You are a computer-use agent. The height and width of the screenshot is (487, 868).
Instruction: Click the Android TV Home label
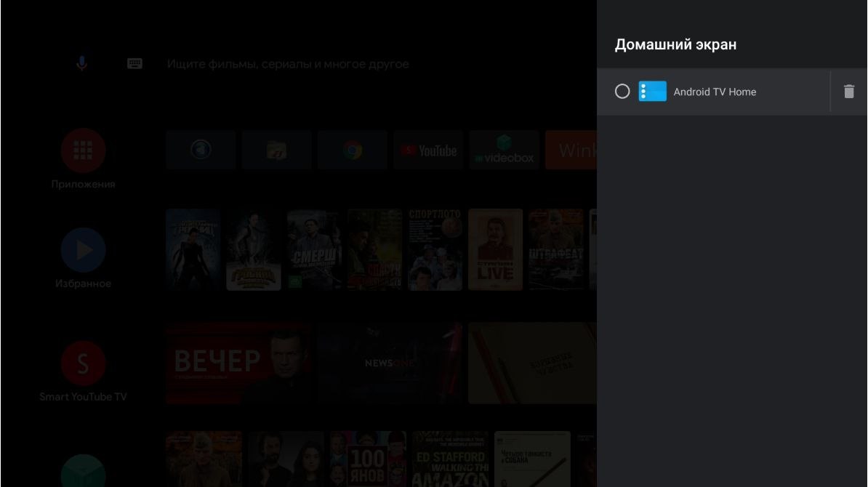click(715, 92)
